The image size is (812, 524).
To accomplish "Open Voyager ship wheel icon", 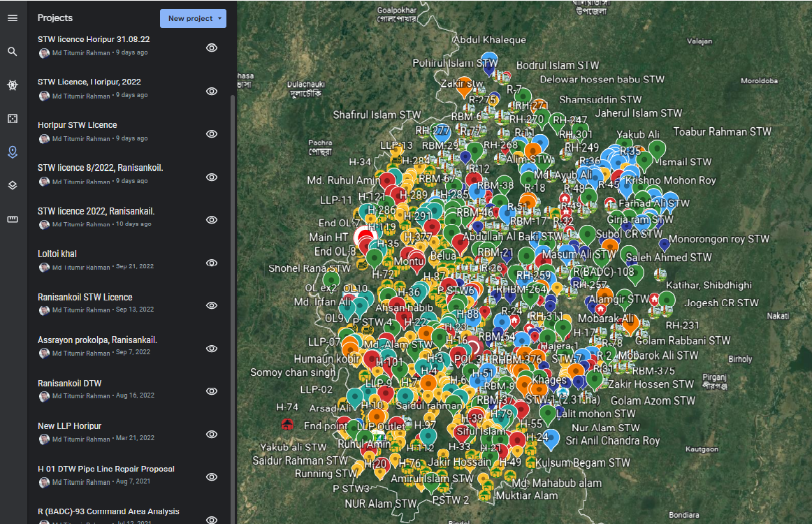I will [13, 85].
